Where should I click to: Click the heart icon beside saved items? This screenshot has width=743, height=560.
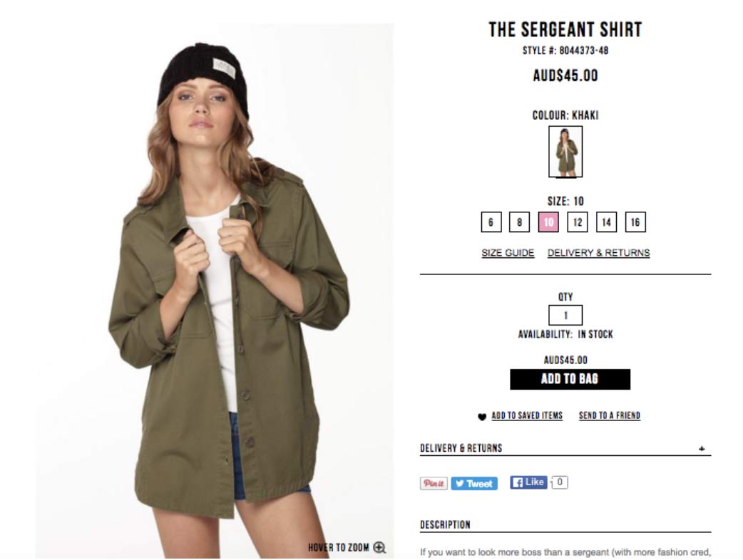click(482, 417)
